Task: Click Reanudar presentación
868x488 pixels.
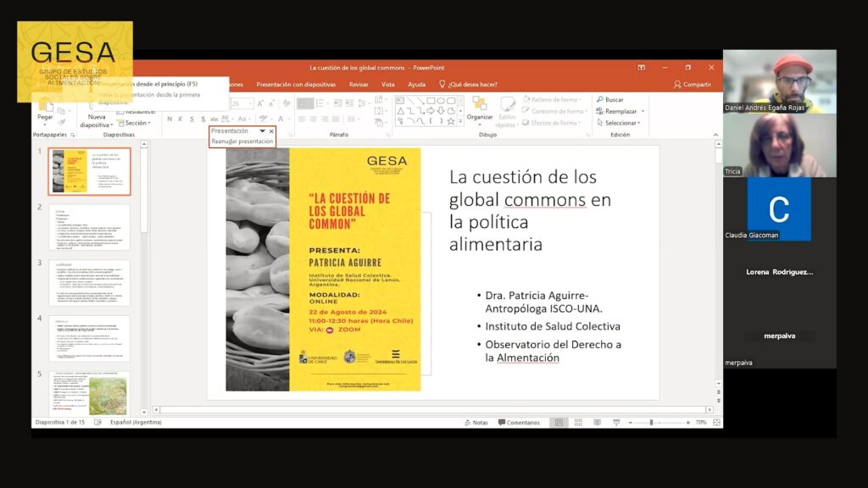Action: coord(242,141)
